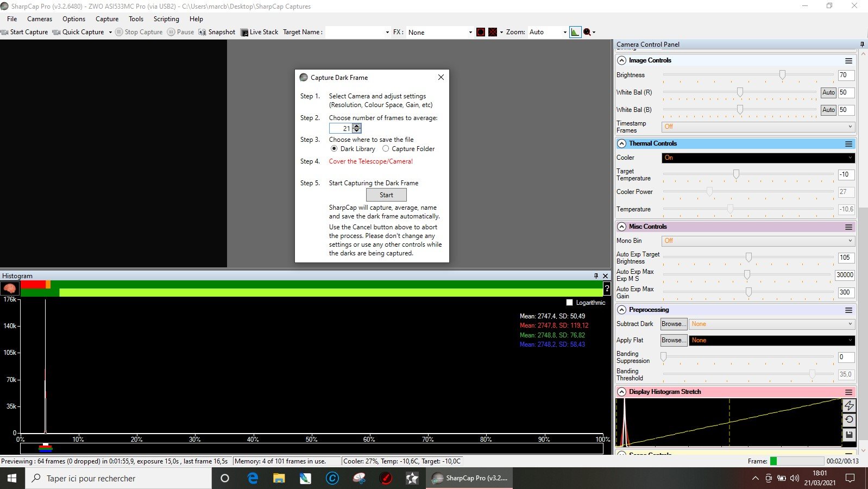Collapse the Display Histogram Stretch section

[x=622, y=392]
